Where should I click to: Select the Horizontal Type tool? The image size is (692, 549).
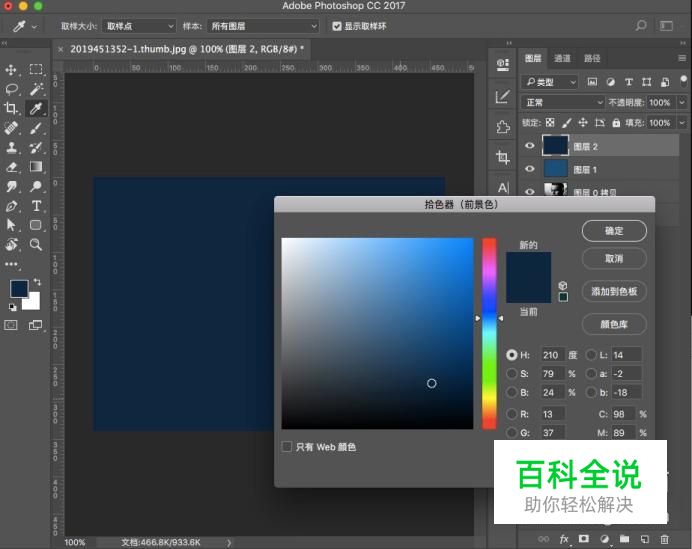36,206
